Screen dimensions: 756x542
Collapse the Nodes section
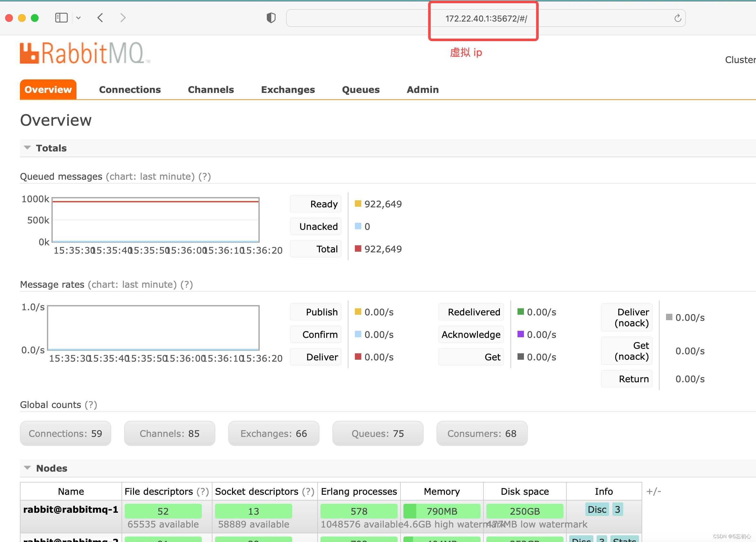click(27, 468)
